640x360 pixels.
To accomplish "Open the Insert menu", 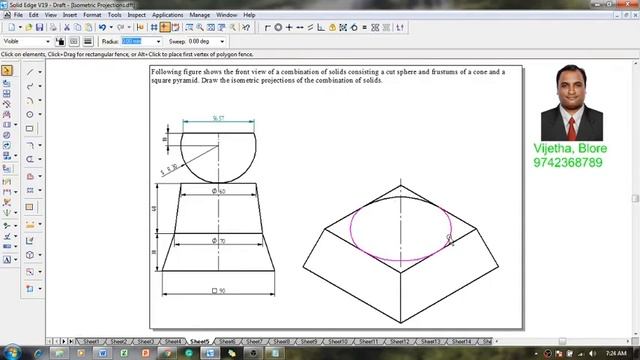I will pos(70,15).
